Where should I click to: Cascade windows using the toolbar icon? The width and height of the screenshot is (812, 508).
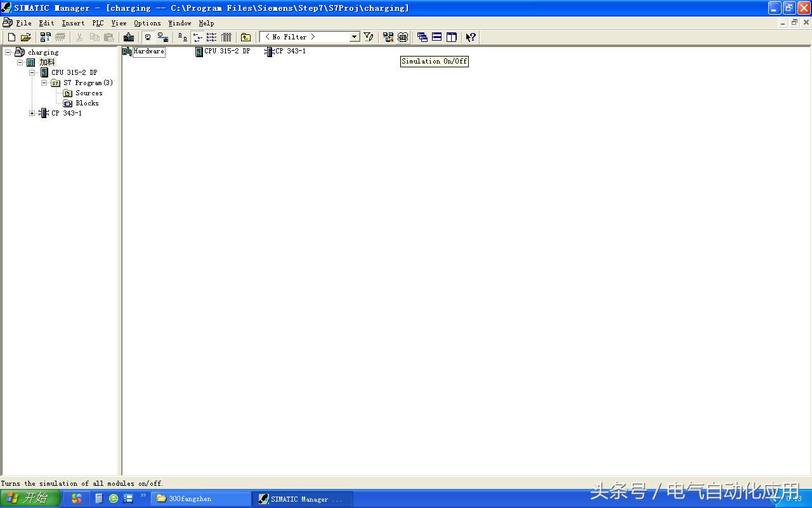422,37
